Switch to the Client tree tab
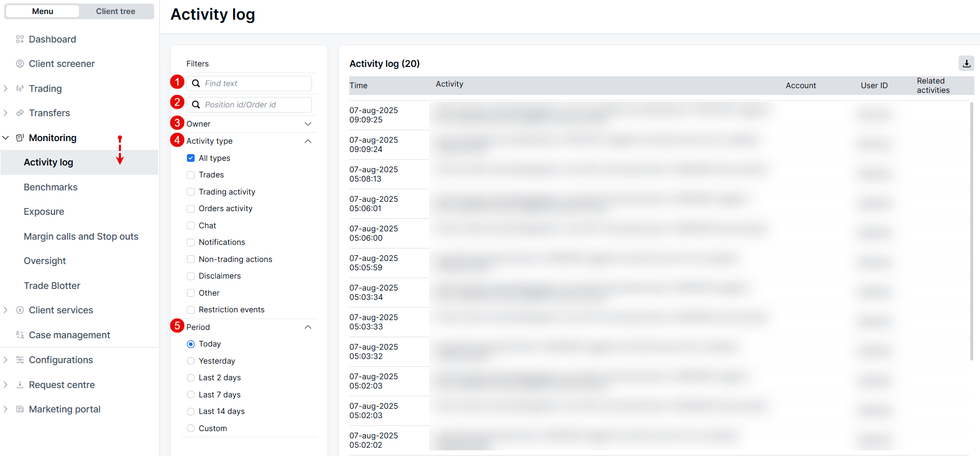The width and height of the screenshot is (980, 456). pos(115,11)
